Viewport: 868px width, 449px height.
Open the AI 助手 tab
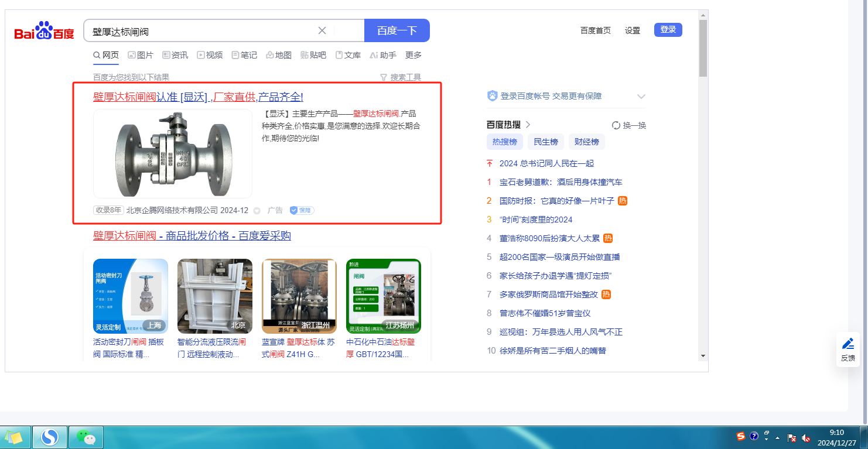(x=383, y=55)
